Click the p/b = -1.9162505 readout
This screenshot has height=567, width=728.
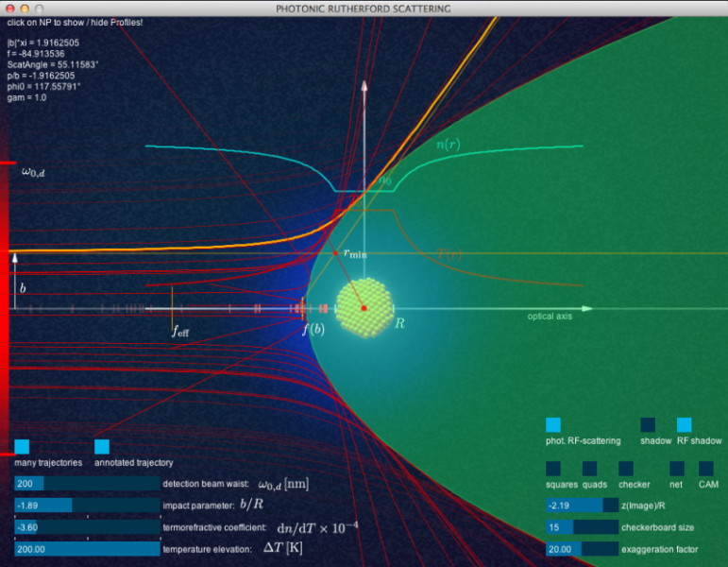click(x=41, y=76)
